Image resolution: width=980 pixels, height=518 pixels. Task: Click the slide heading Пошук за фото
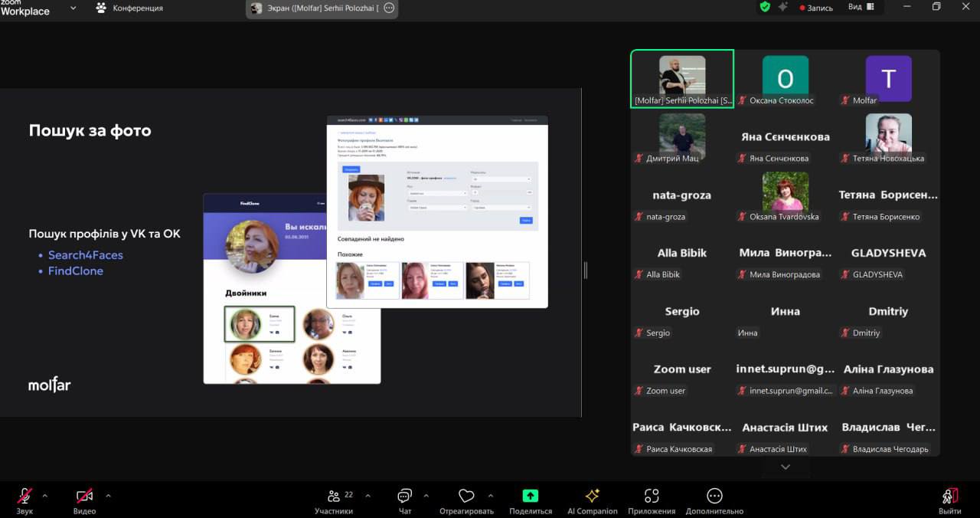click(x=90, y=130)
